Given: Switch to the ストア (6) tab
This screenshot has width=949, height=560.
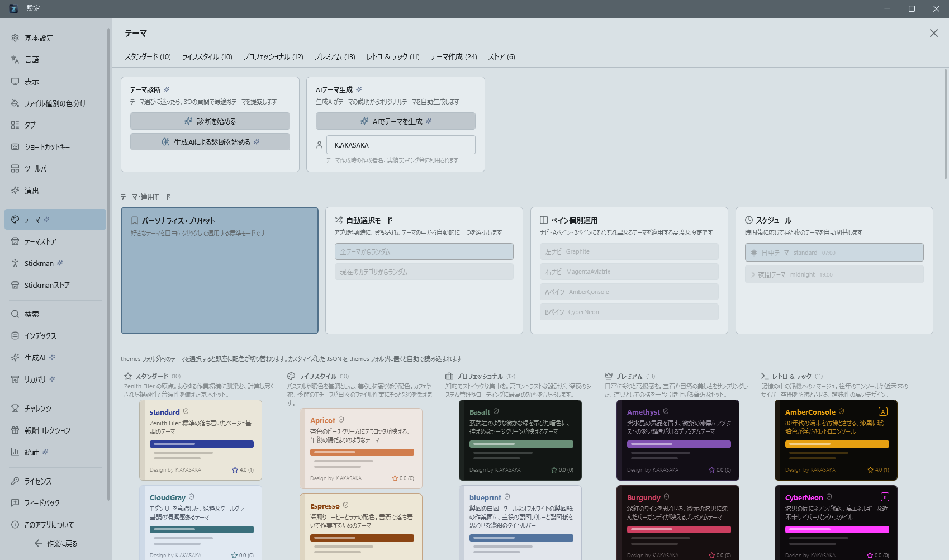Looking at the screenshot, I should pyautogui.click(x=501, y=56).
